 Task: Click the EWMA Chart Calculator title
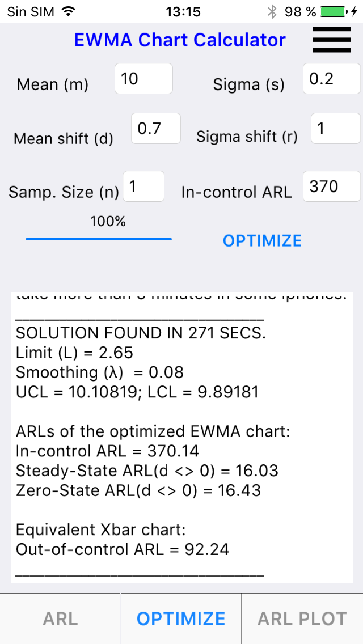(x=180, y=40)
